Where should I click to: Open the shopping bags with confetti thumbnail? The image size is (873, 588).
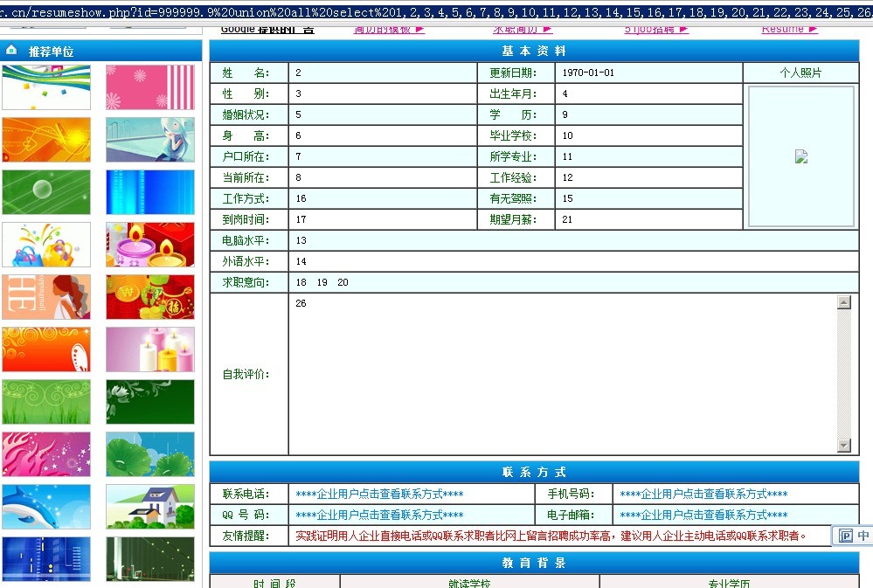46,245
